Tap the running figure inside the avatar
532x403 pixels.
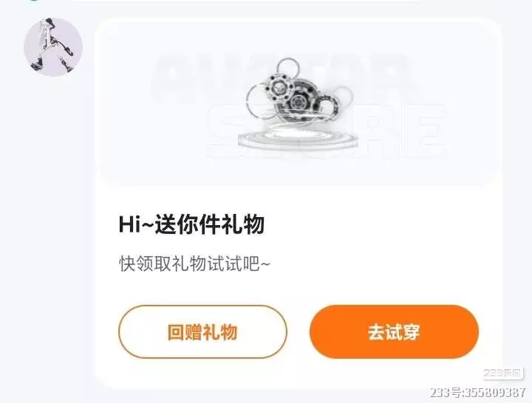54,45
